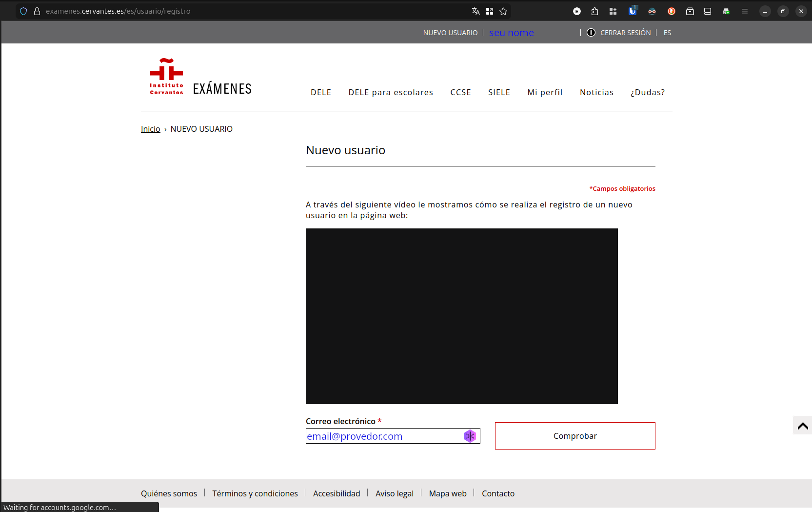Open the ES language selector
This screenshot has height=512, width=812.
pos(667,33)
